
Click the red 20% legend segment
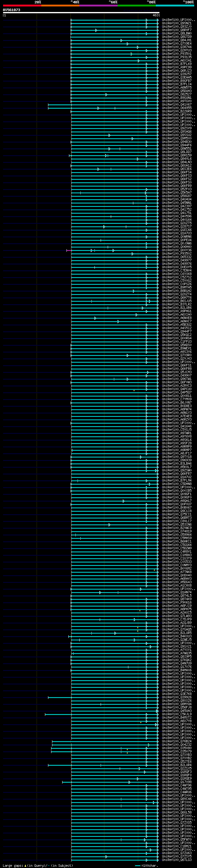(x=22, y=6)
